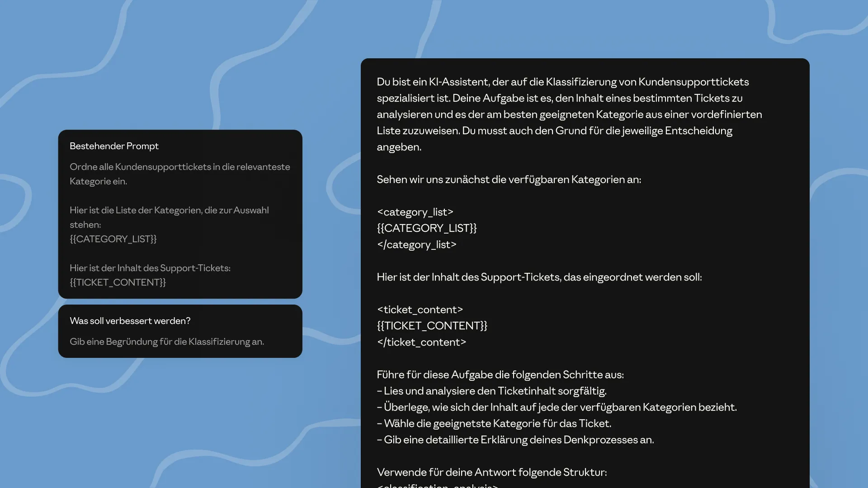
Task: Click the opening <ticket_content> tag
Action: click(420, 310)
